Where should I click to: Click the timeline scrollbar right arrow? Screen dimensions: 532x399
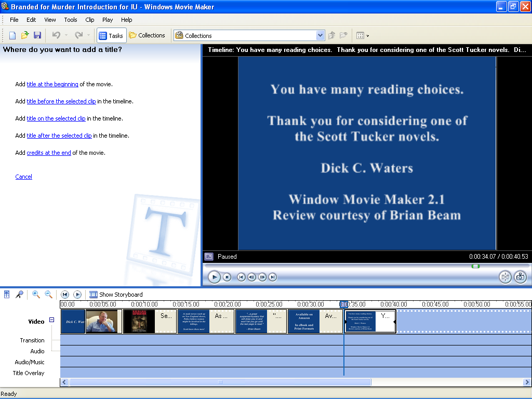[527, 382]
